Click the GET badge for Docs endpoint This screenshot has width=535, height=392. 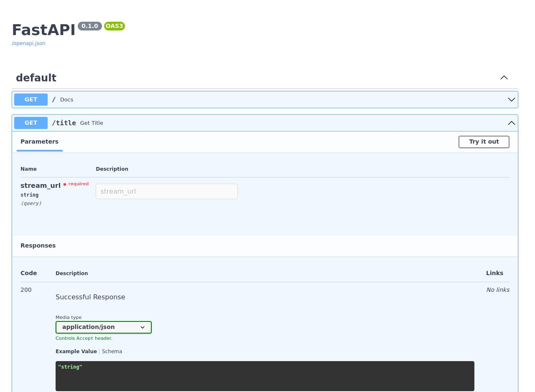point(31,99)
